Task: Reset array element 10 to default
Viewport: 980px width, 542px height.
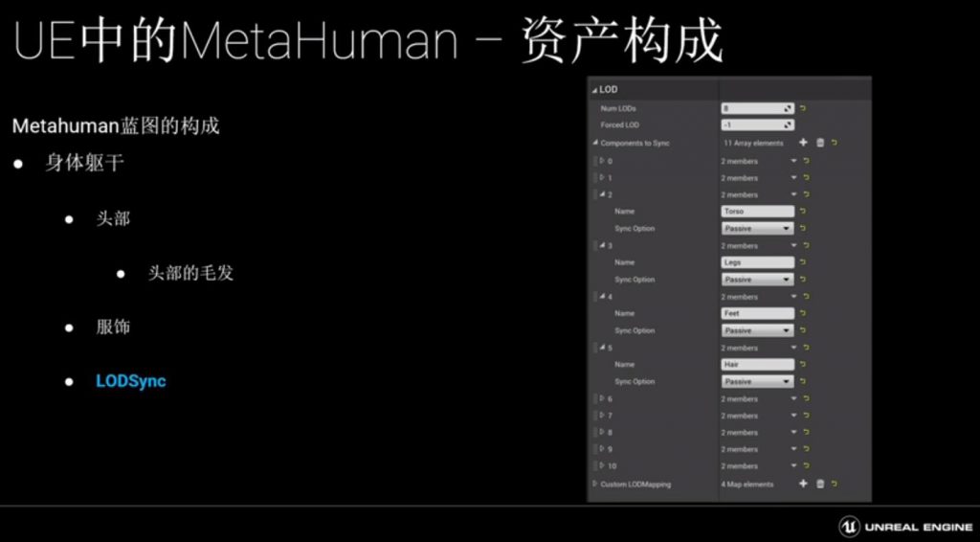Action: 806,465
